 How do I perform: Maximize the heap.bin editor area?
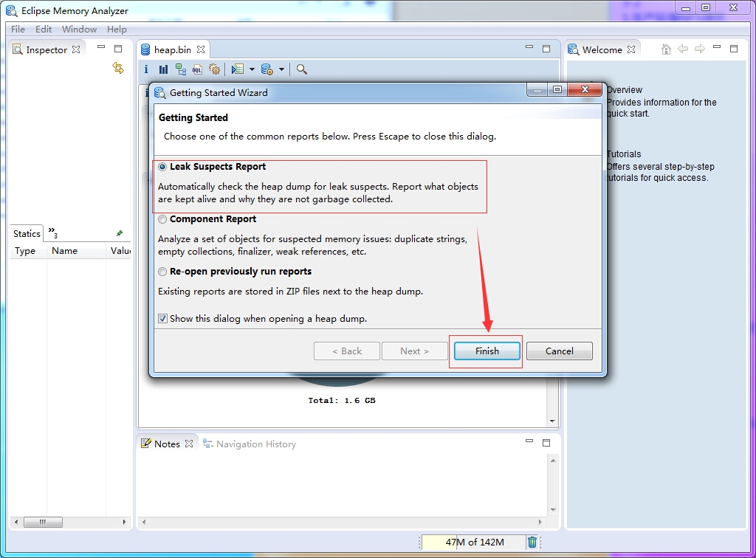tap(546, 49)
